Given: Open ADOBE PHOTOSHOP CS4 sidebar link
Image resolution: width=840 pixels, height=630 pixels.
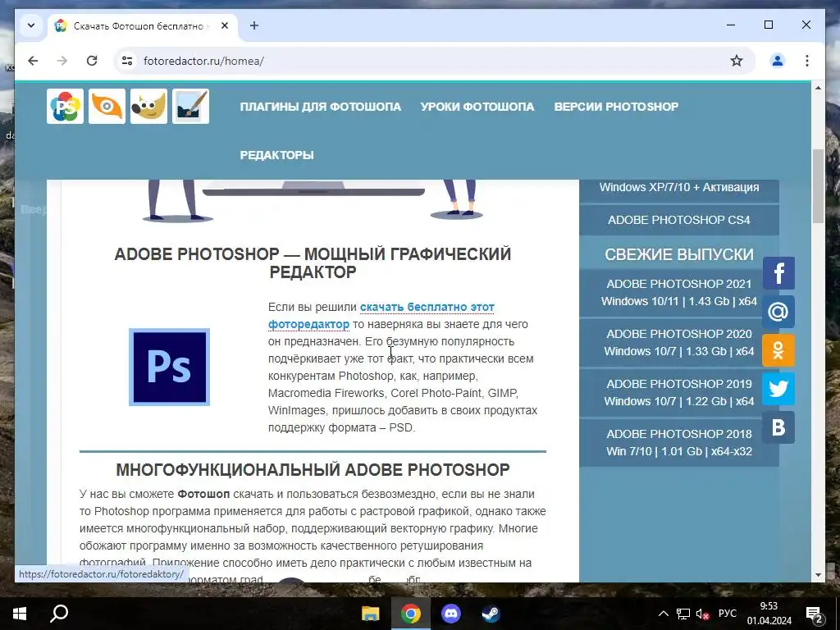Looking at the screenshot, I should tap(678, 220).
